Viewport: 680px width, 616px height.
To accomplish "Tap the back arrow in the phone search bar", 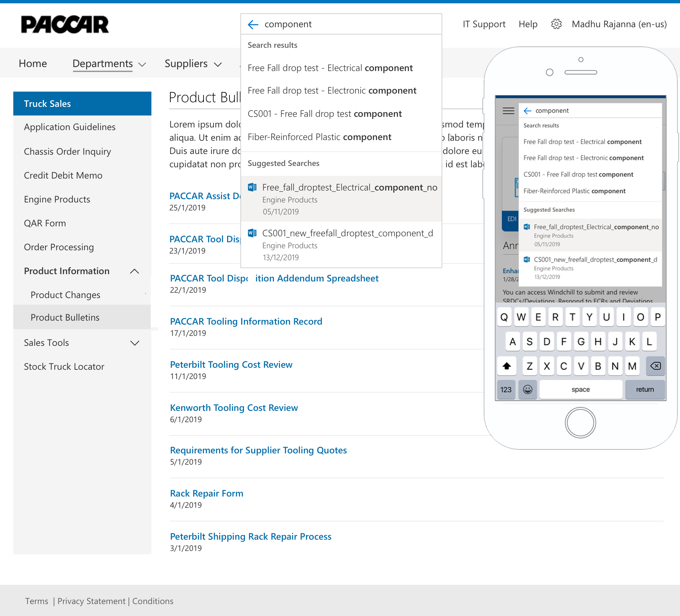I will pos(528,111).
